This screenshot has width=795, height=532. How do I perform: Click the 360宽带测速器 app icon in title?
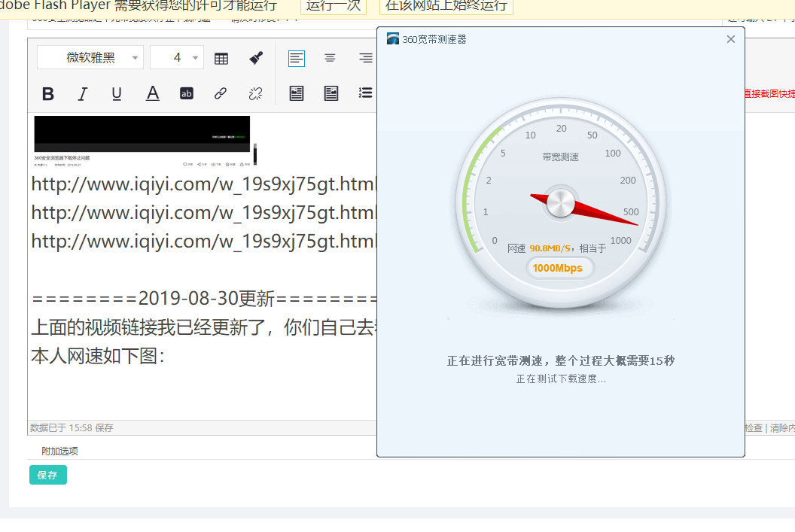tap(392, 39)
